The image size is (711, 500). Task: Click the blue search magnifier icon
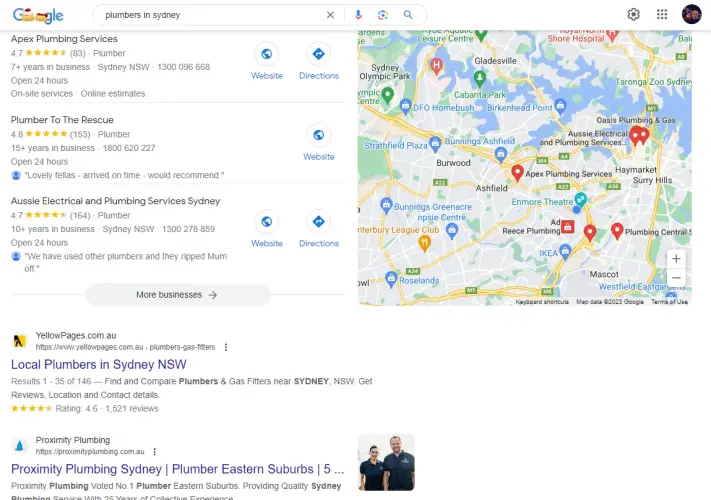(x=408, y=15)
